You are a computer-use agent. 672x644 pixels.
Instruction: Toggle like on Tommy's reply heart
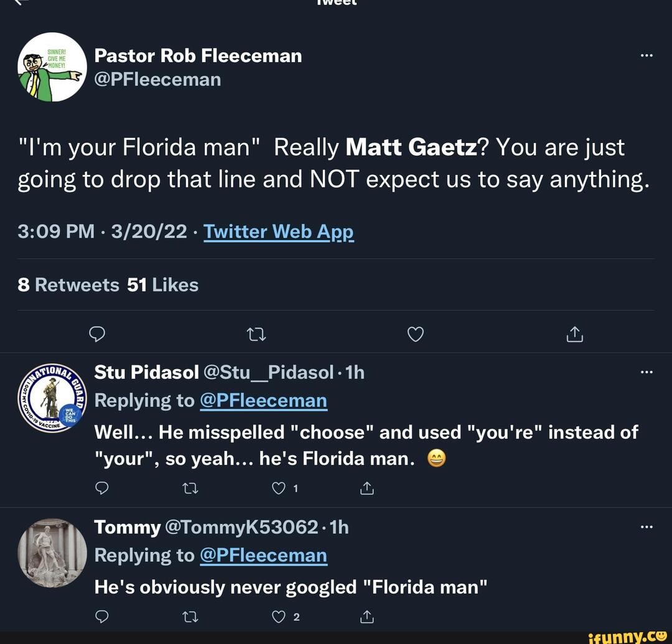(x=278, y=617)
